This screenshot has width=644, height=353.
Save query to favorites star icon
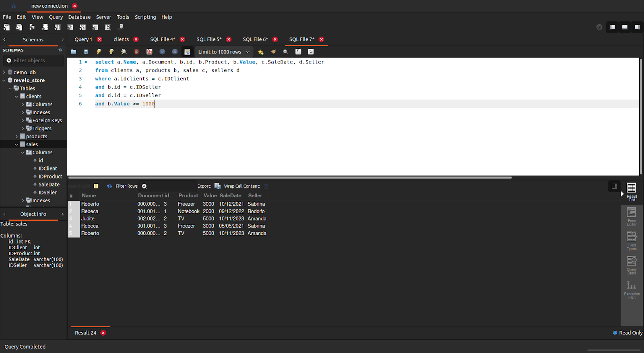(260, 51)
